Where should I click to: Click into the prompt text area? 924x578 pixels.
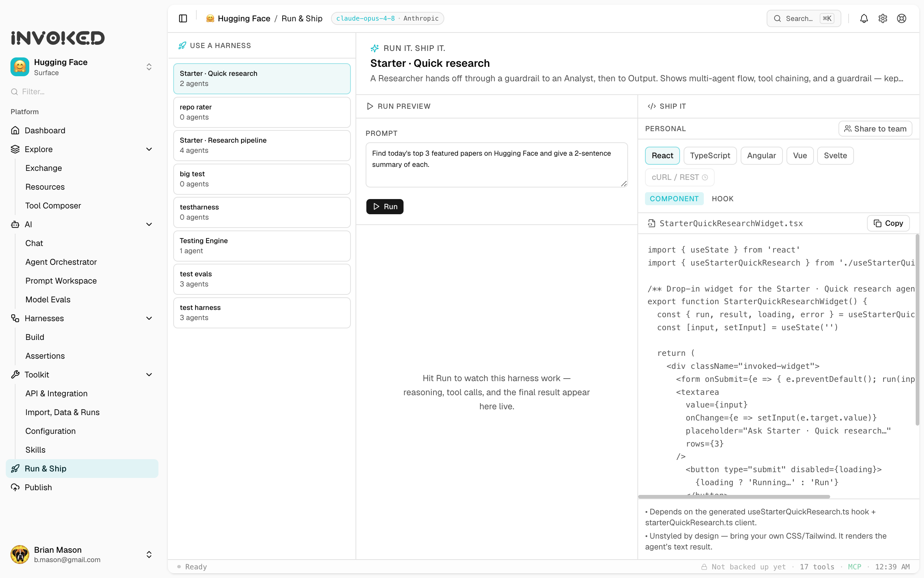point(496,165)
